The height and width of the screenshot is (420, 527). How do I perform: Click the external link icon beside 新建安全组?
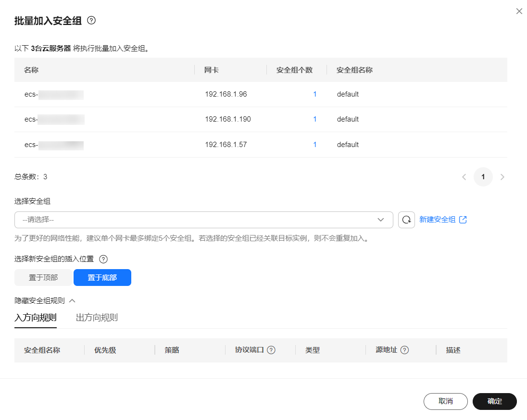[463, 220]
